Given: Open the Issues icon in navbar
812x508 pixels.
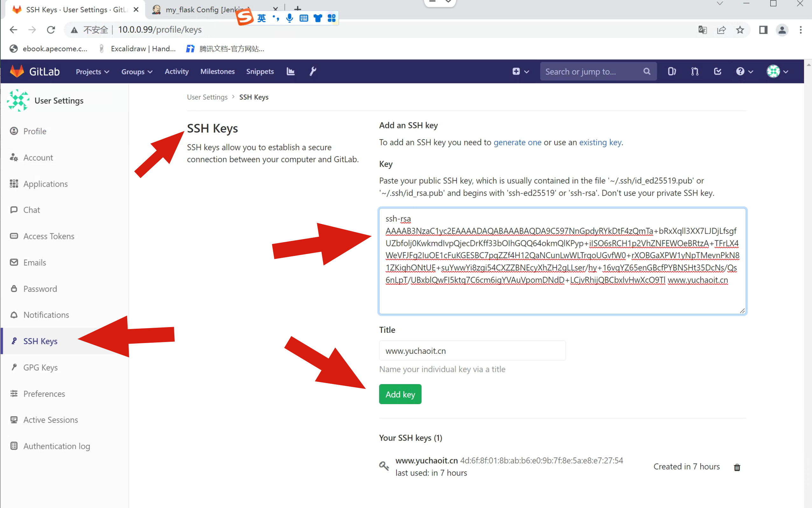Looking at the screenshot, I should [671, 71].
